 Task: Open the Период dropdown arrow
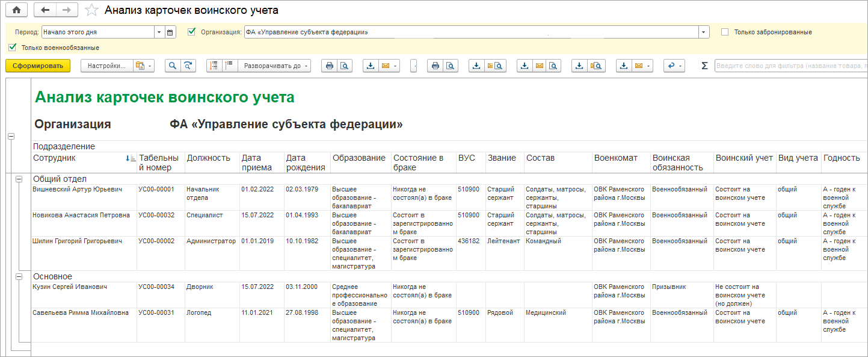159,32
